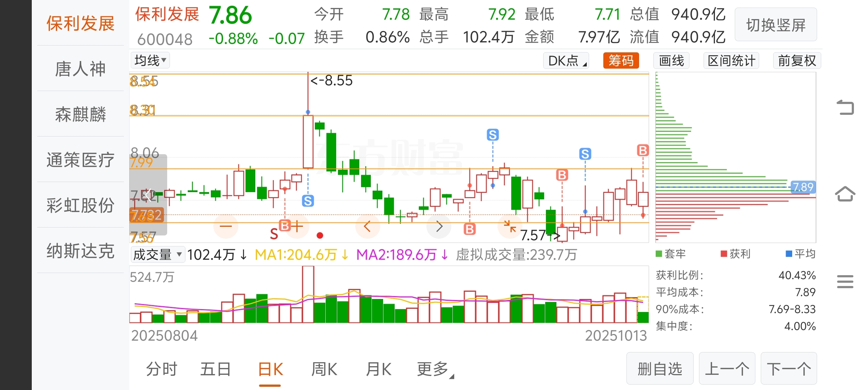Tap the home icon on right edge
The width and height of the screenshot is (868, 390).
tap(845, 194)
